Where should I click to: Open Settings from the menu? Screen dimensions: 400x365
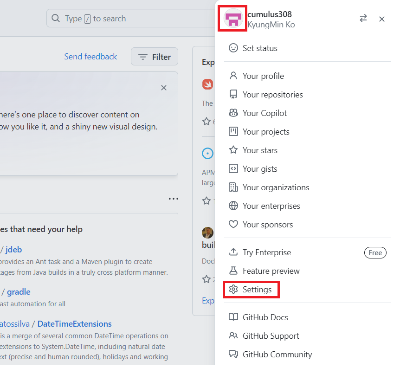(257, 289)
